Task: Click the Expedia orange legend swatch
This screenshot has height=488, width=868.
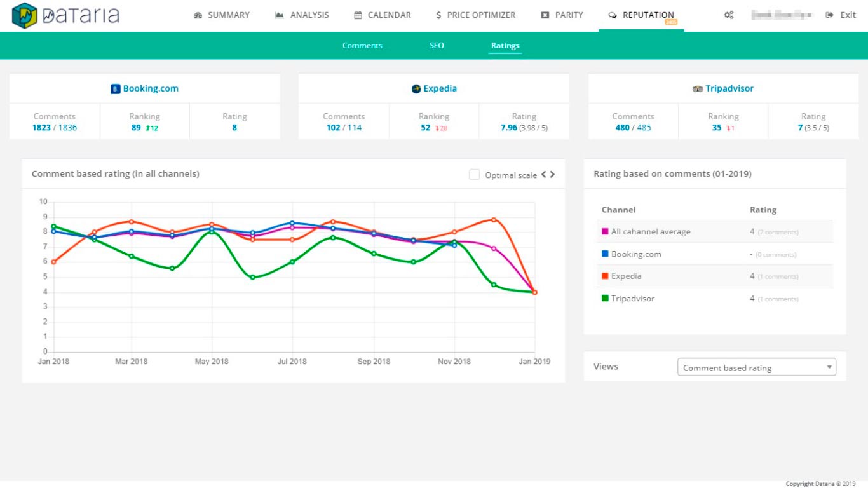Action: [605, 276]
